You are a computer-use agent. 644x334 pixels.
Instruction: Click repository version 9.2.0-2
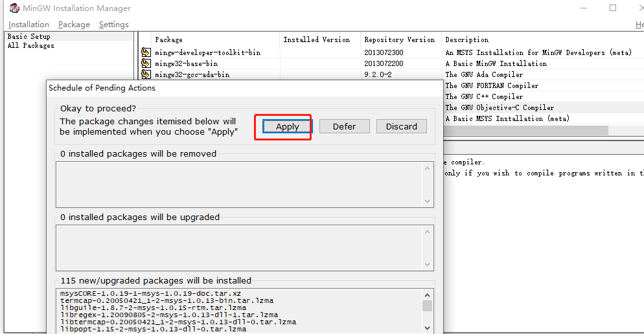click(x=378, y=74)
